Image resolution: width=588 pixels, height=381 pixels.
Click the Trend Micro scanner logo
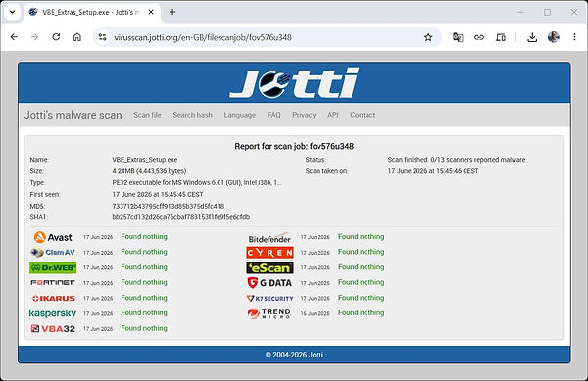pos(269,313)
